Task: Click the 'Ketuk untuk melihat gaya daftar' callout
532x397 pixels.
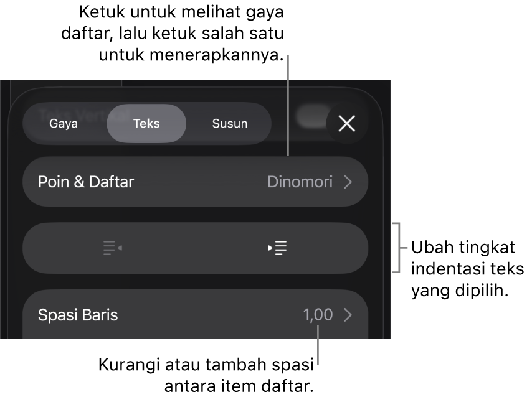Action: pyautogui.click(x=173, y=33)
